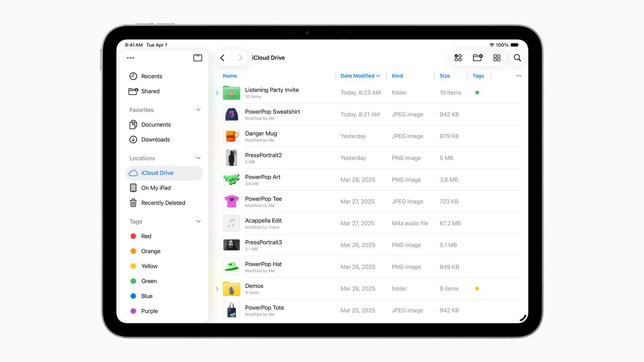Switch to grid view layout
The image size is (644, 362).
[496, 58]
